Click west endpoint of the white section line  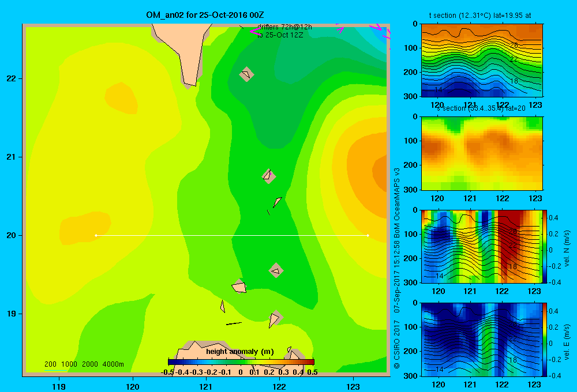coord(96,235)
